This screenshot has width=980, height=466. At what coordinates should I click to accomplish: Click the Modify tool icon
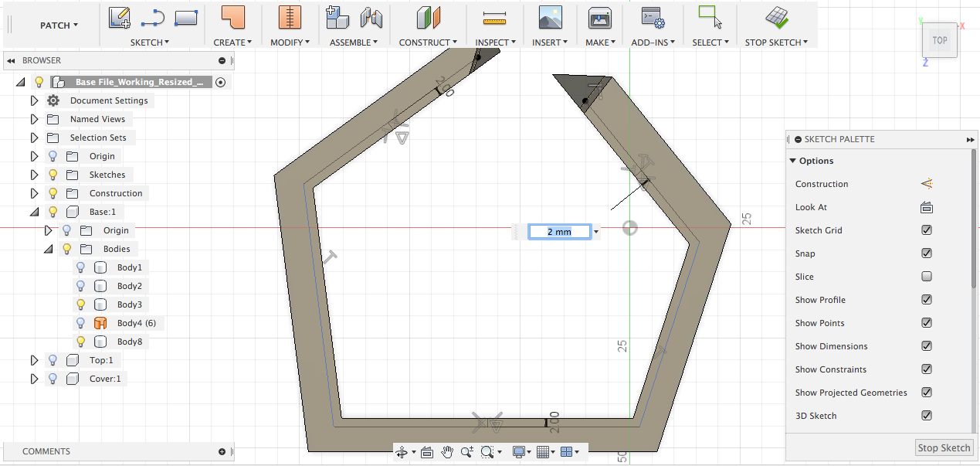point(290,17)
